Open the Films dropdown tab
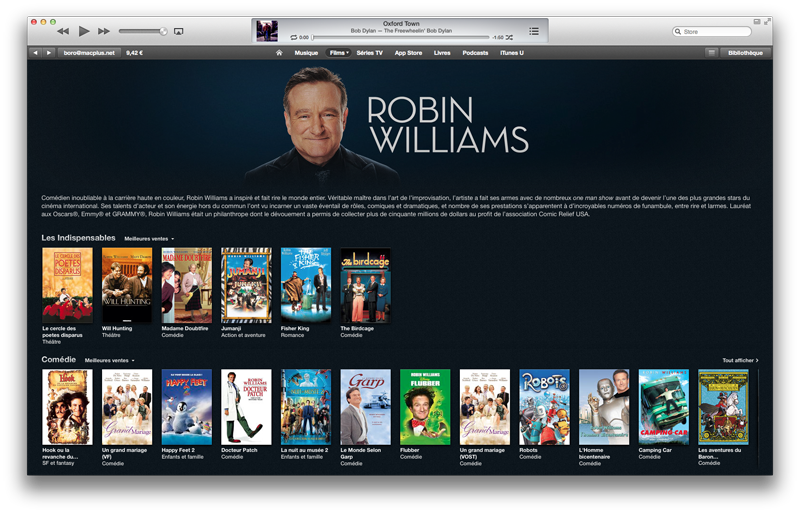This screenshot has width=800, height=513. [339, 53]
